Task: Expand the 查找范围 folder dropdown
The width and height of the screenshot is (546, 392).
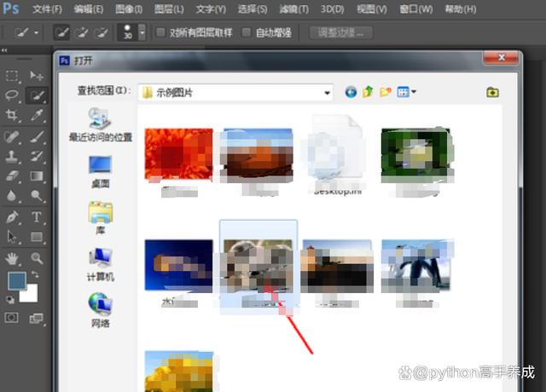Action: (327, 92)
